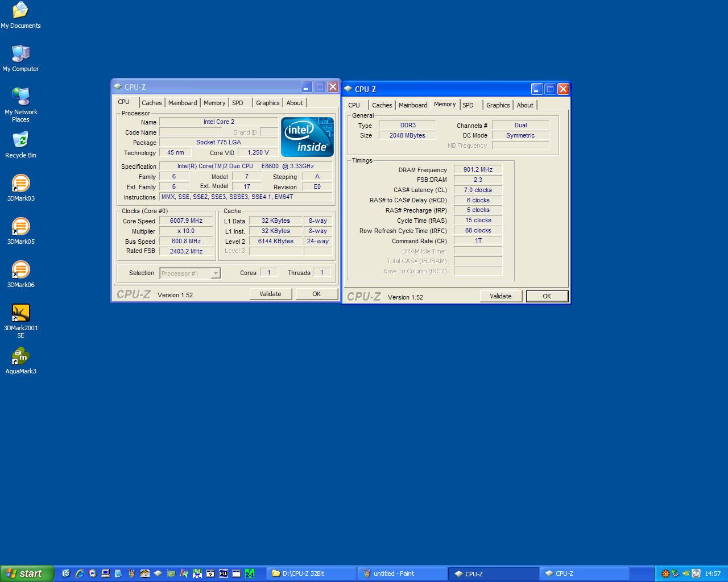Viewport: 728px width, 582px height.
Task: Click the green 2-1 quick launch icon
Action: [250, 573]
